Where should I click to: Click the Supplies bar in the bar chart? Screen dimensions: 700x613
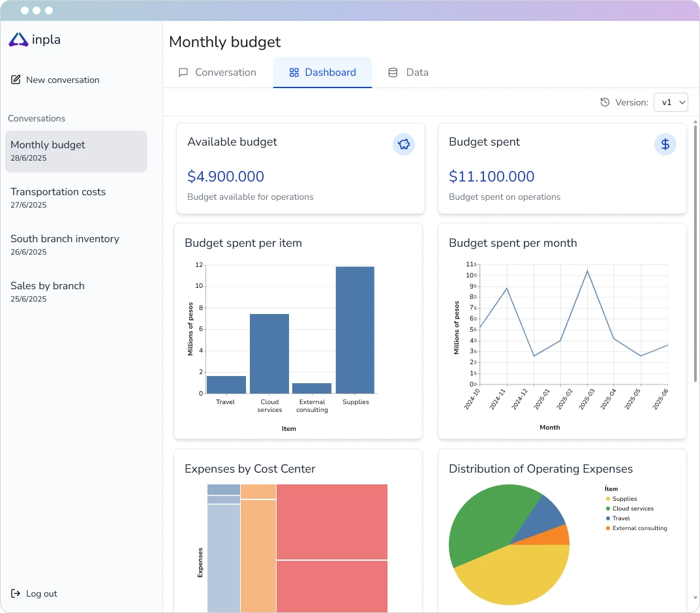click(355, 330)
